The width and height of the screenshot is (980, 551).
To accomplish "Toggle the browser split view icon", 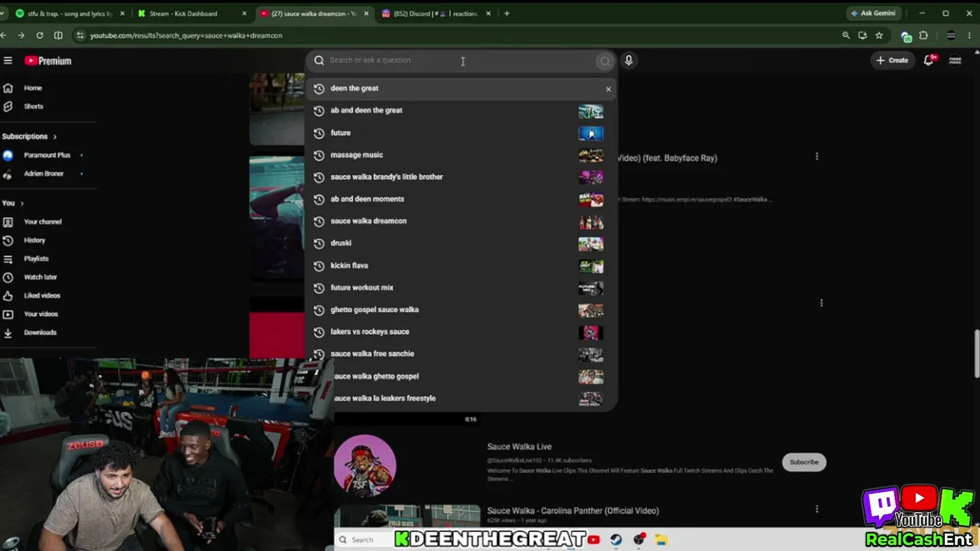I will [x=58, y=35].
